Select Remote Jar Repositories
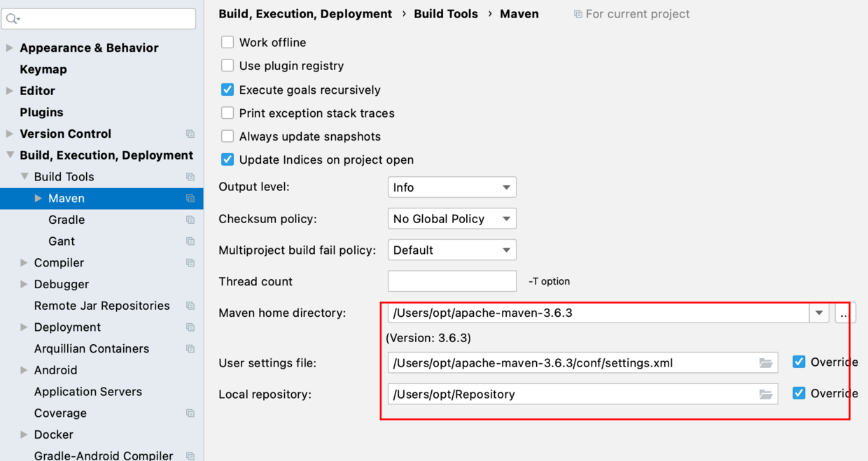The width and height of the screenshot is (868, 461). pos(102,306)
